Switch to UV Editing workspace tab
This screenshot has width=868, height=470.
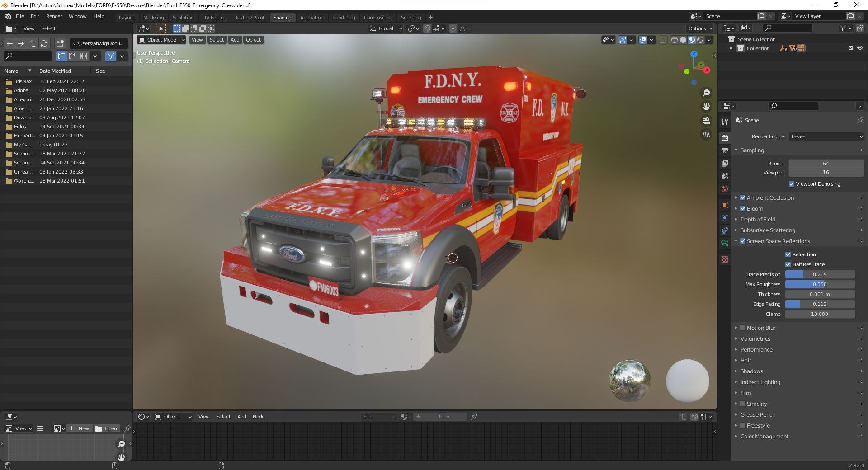point(214,18)
